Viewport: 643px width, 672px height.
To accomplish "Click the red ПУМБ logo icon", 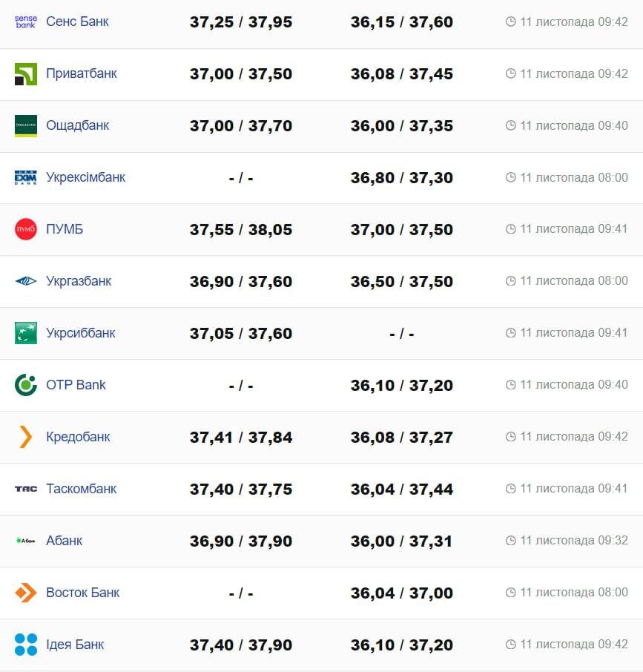I will click(x=26, y=229).
